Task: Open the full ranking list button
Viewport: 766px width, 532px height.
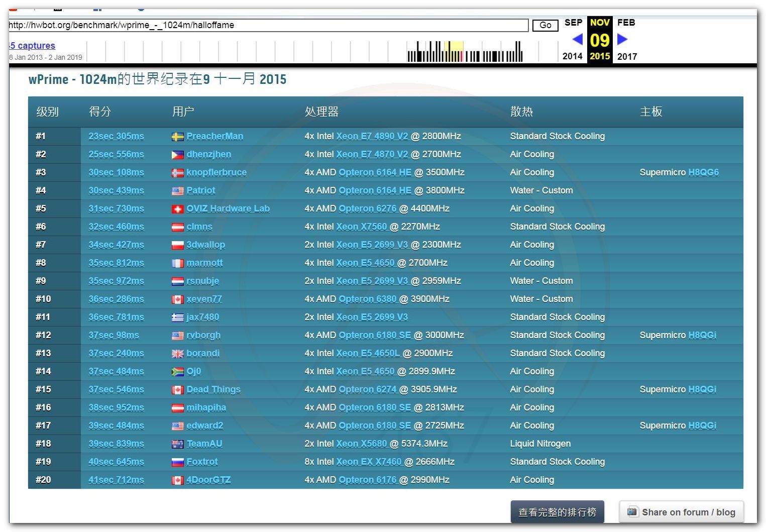Action: [x=557, y=512]
